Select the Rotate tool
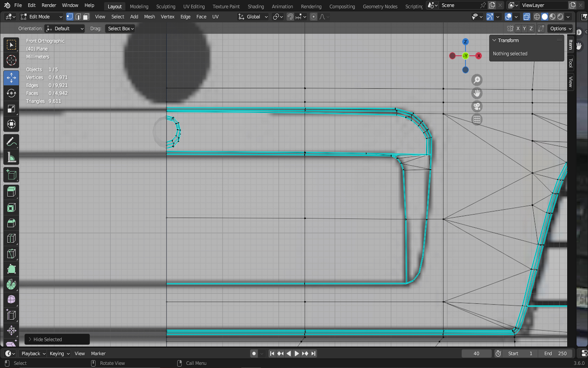This screenshot has width=588, height=368. point(11,93)
